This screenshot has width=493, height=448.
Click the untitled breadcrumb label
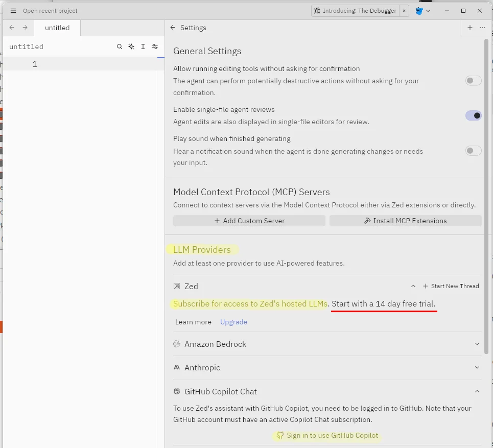click(x=27, y=46)
